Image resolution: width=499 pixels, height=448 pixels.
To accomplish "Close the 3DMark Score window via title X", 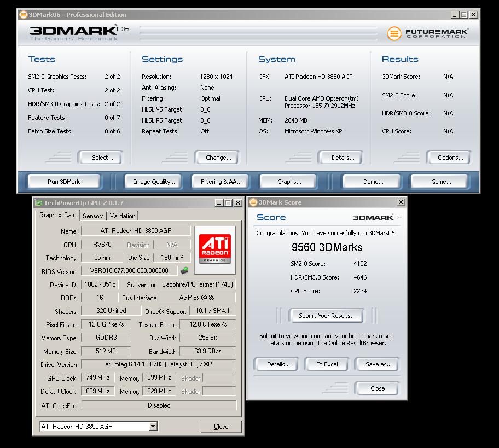I will [401, 202].
